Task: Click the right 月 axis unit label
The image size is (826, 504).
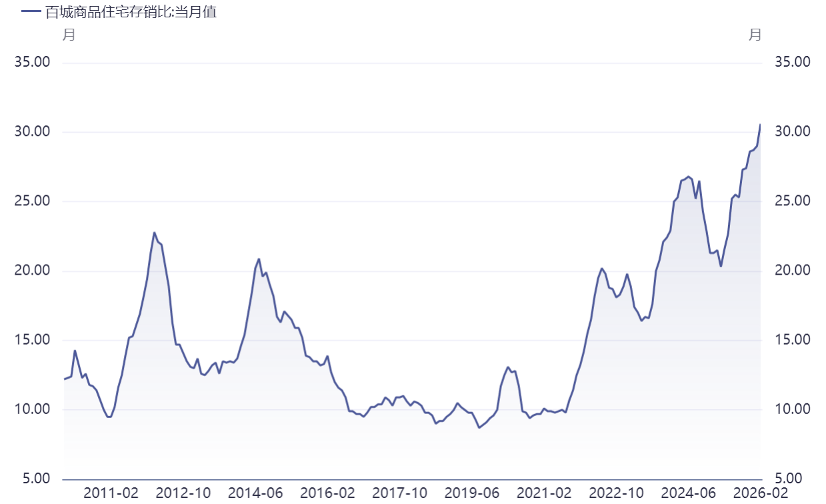Action: click(x=755, y=35)
